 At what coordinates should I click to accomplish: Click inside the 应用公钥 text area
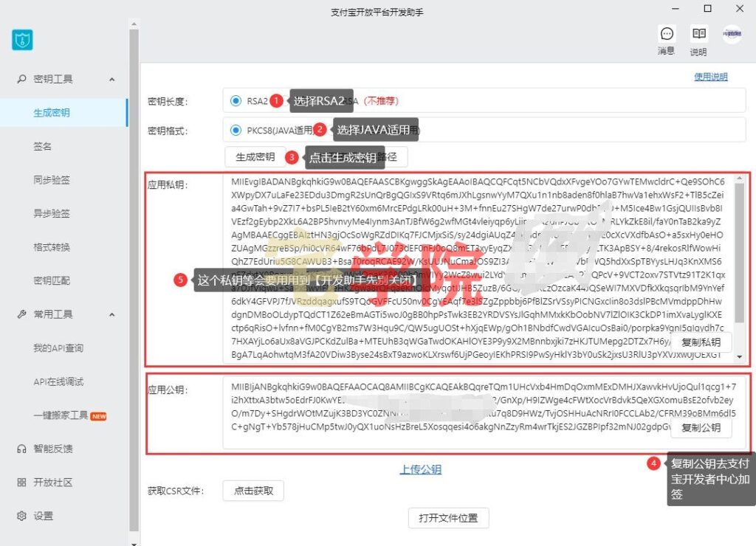pyautogui.click(x=483, y=412)
